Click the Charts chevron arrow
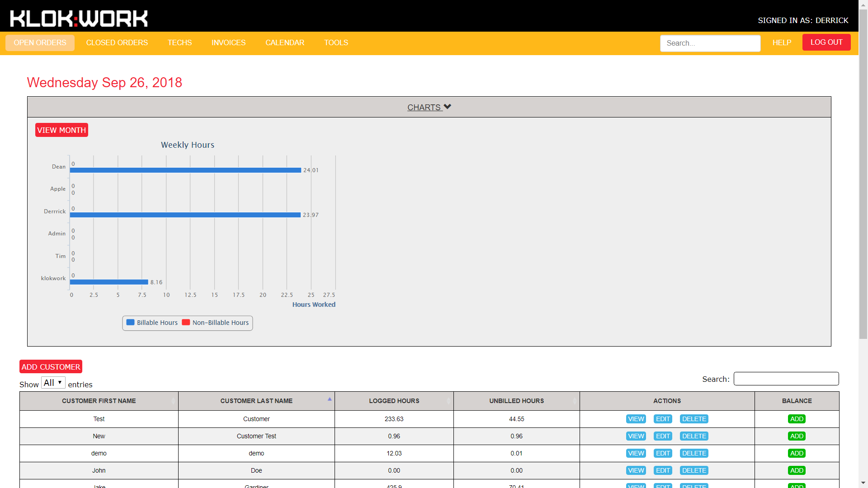This screenshot has width=868, height=488. pyautogui.click(x=448, y=107)
